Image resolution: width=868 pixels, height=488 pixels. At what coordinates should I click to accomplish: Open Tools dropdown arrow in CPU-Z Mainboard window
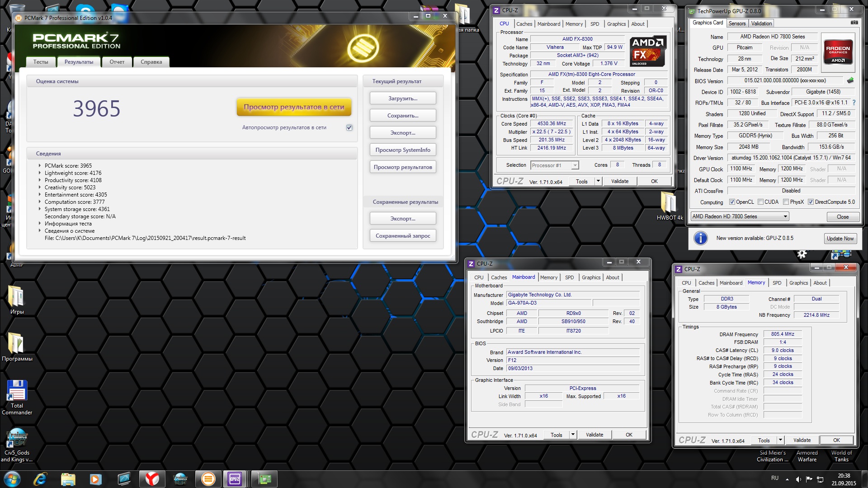[572, 435]
